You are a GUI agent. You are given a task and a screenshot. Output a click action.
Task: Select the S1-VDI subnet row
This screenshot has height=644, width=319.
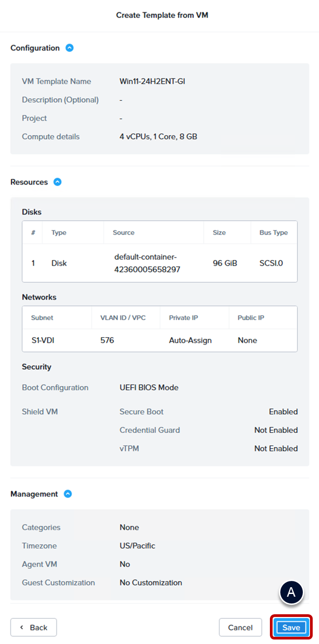(x=159, y=340)
